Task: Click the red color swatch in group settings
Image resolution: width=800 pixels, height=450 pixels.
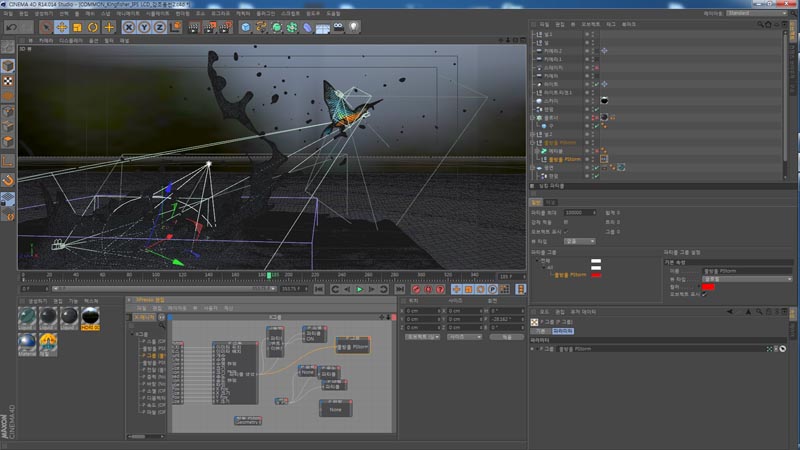Action: (708, 287)
